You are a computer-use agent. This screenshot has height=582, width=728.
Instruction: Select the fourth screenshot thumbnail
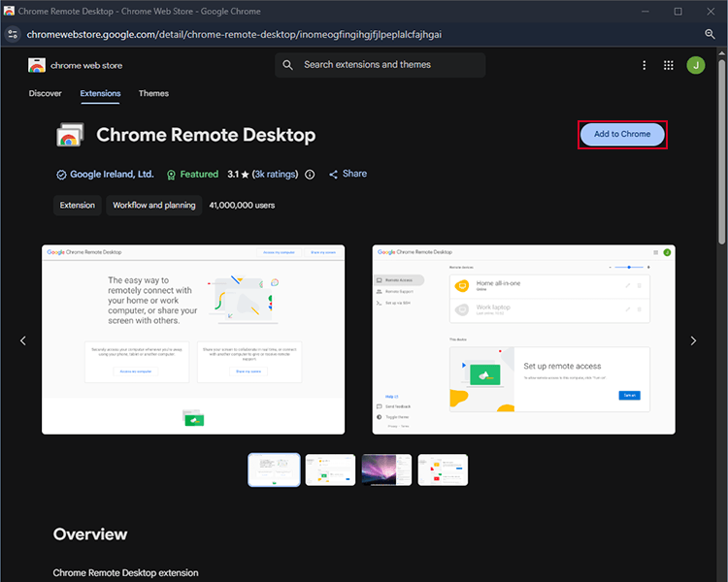(443, 470)
